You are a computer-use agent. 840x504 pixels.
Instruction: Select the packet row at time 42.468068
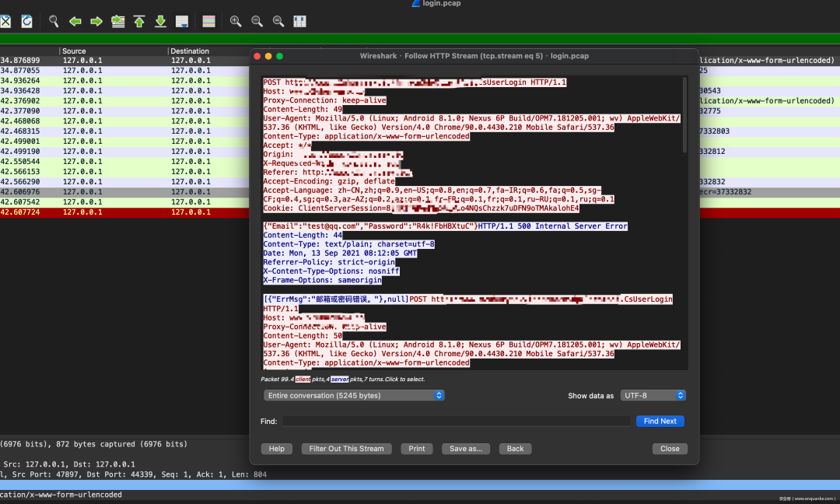(124, 121)
